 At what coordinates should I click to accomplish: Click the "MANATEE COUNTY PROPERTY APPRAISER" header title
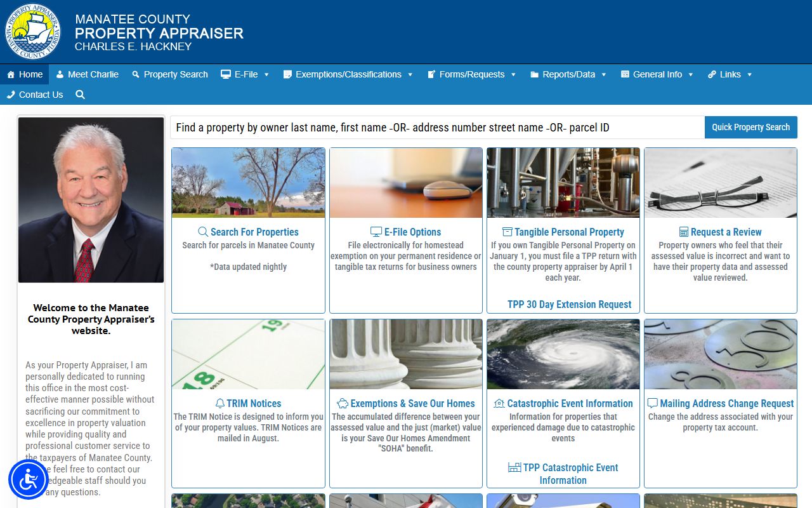[159, 26]
